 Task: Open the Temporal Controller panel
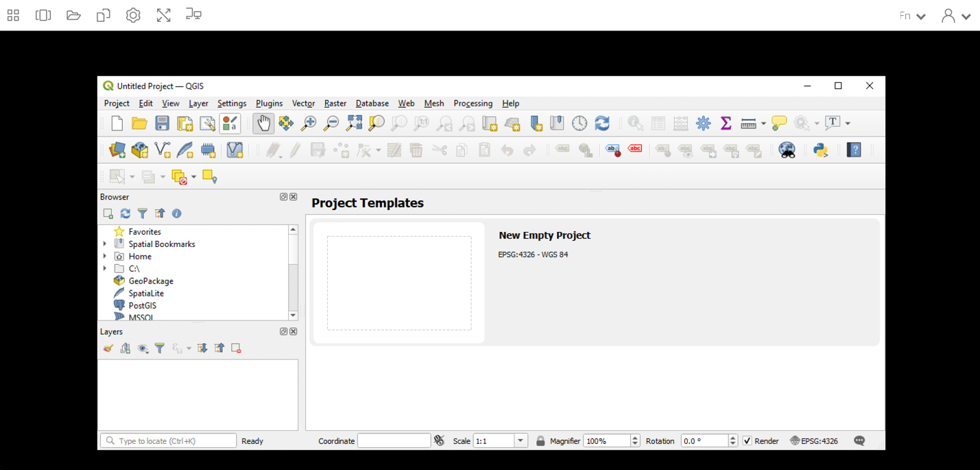point(579,123)
